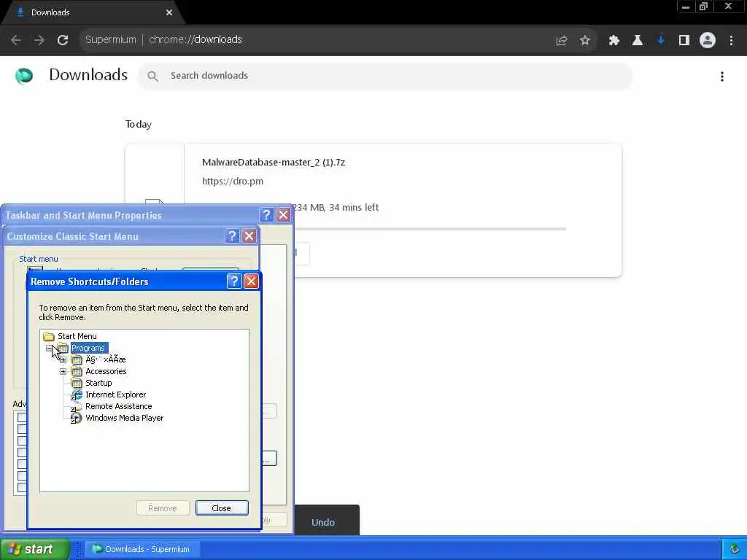This screenshot has width=747, height=560.
Task: Click the Startup folder icon
Action: [76, 384]
